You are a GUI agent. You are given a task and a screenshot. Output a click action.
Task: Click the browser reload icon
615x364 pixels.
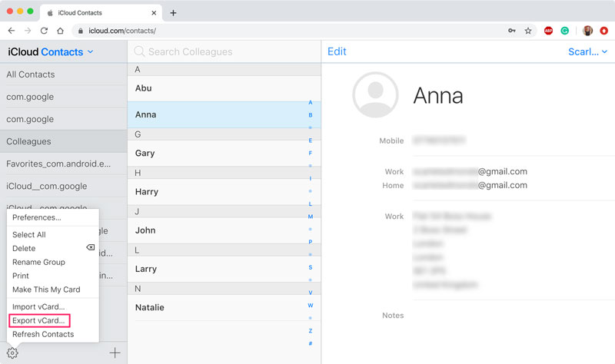[44, 31]
